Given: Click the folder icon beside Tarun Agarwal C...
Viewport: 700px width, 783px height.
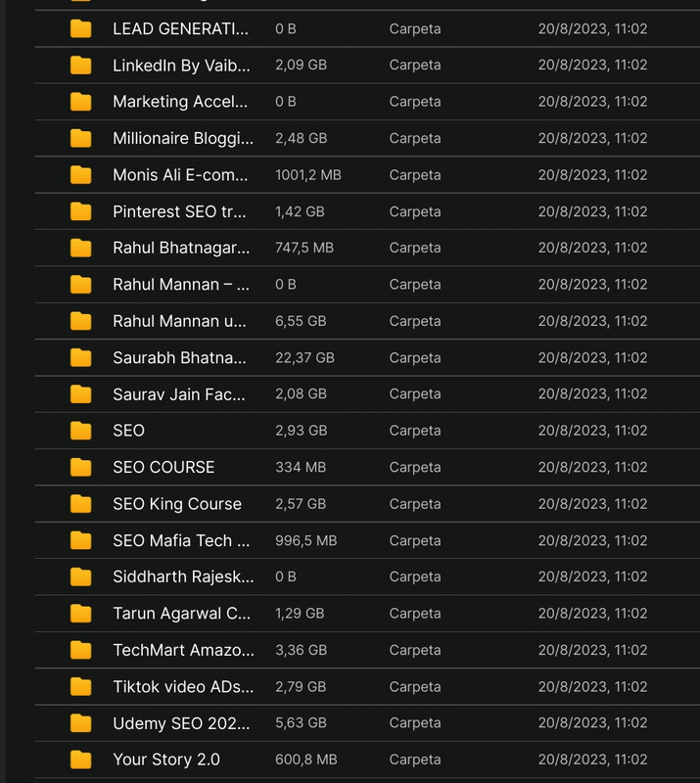Looking at the screenshot, I should tap(80, 614).
